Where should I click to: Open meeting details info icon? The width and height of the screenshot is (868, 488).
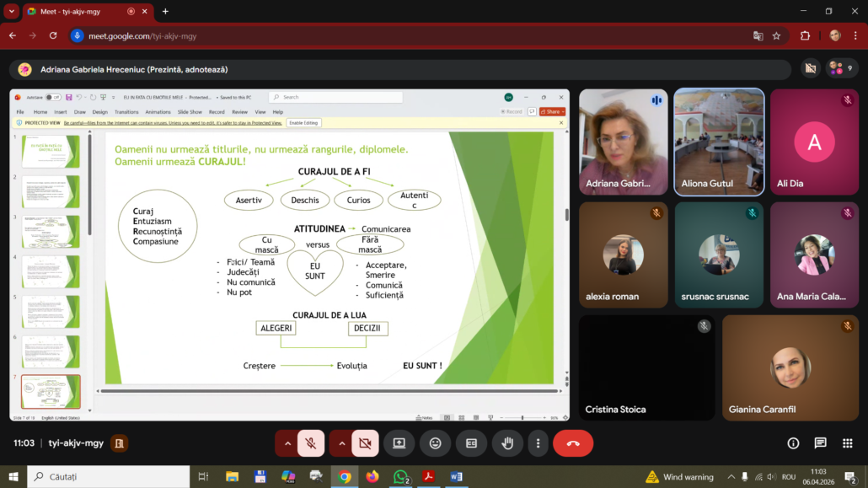(x=793, y=443)
